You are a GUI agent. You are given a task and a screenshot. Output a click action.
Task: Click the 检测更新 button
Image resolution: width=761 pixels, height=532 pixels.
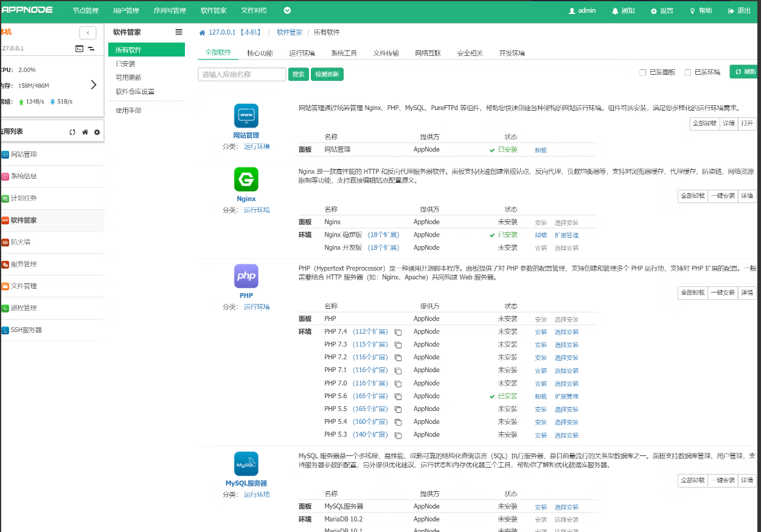pos(327,74)
